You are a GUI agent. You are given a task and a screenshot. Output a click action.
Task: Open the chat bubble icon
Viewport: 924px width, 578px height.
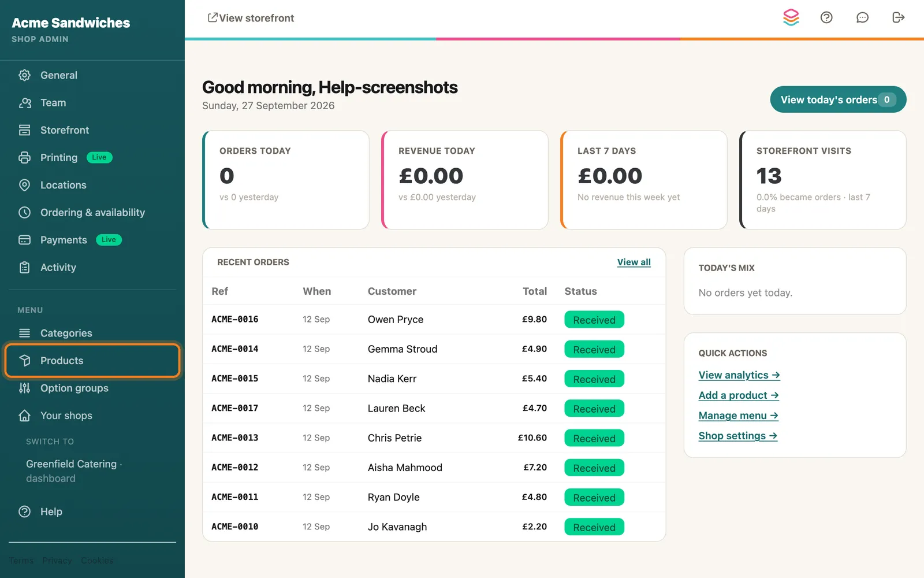862,17
